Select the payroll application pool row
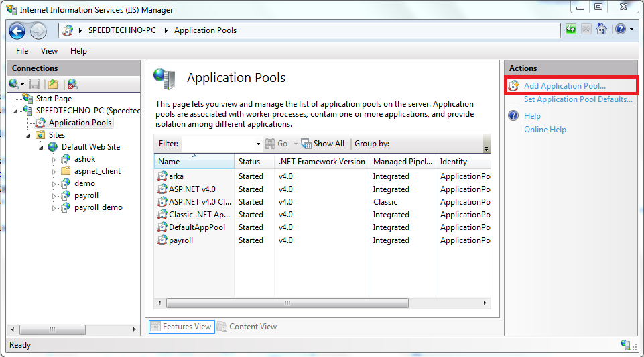 tap(322, 240)
